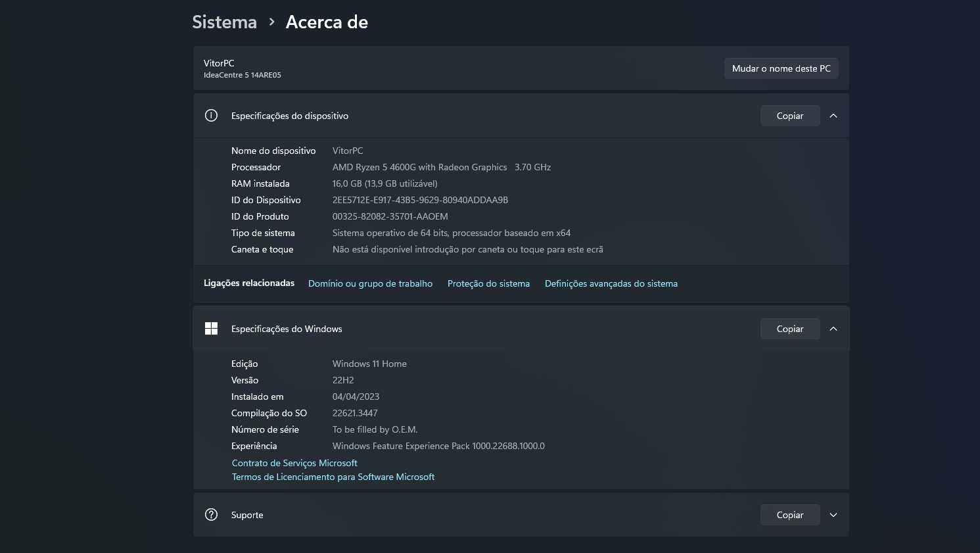
Task: Click the Caneta e toque label
Action: point(262,249)
